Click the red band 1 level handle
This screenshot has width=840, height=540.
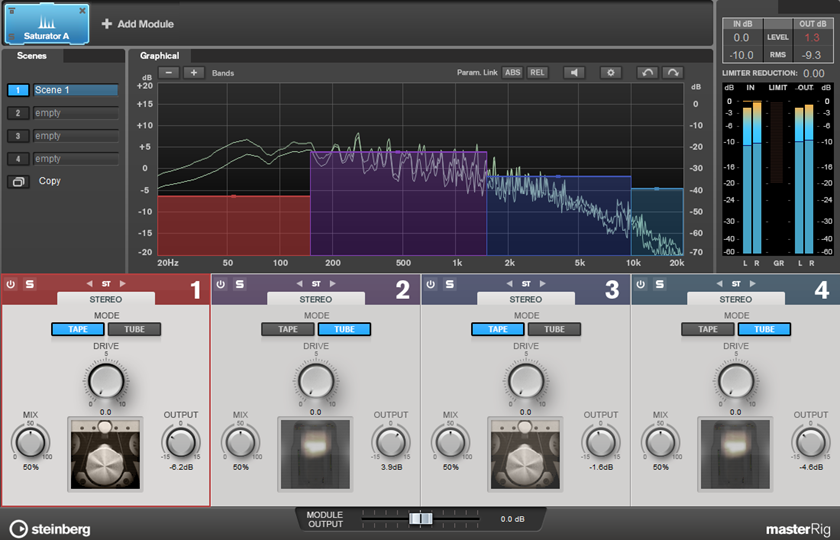tap(234, 197)
